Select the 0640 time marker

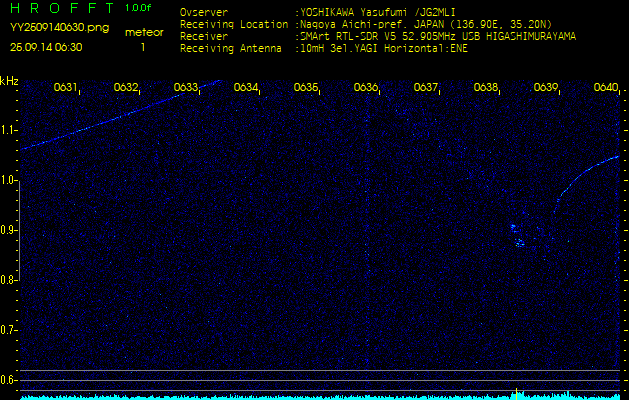[606, 88]
